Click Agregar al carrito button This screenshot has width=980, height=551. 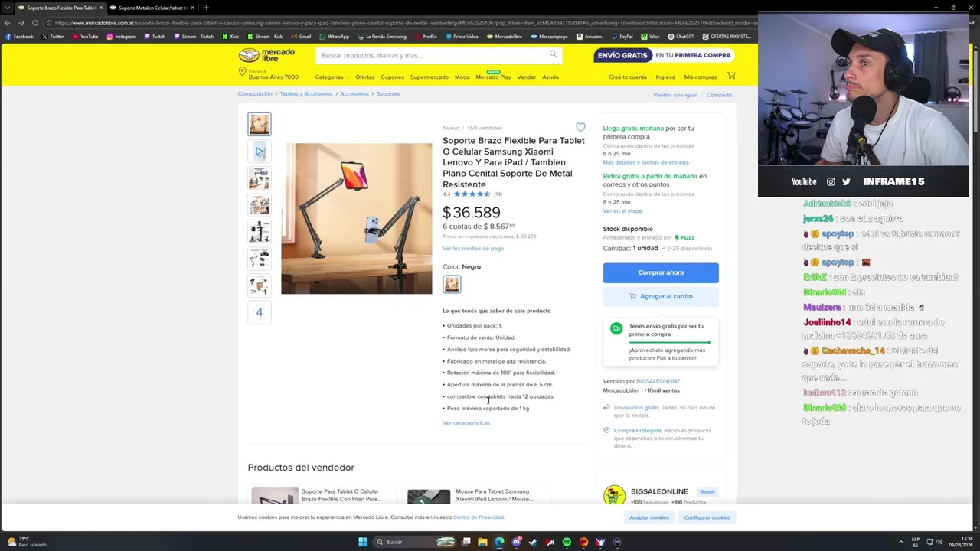coord(661,296)
